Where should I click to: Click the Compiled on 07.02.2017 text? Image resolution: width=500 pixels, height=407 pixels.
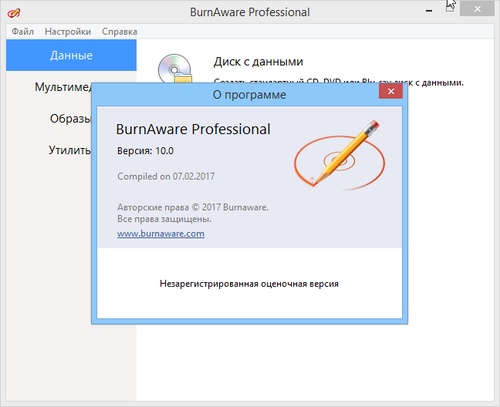pos(166,176)
